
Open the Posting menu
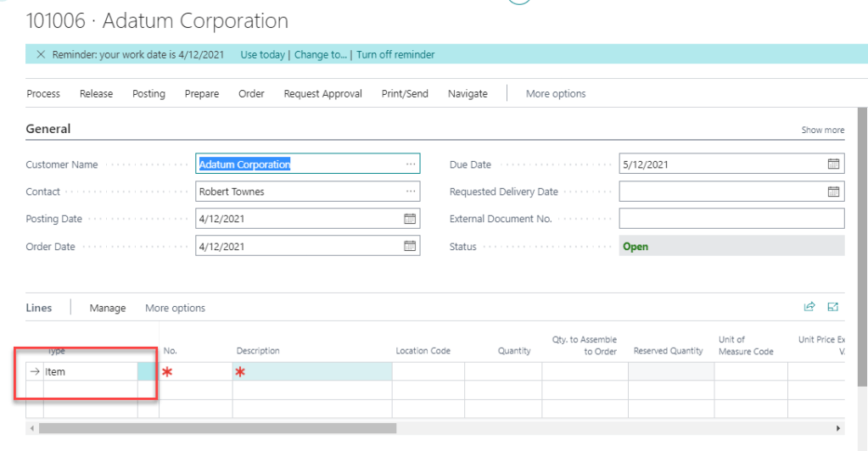coord(148,93)
